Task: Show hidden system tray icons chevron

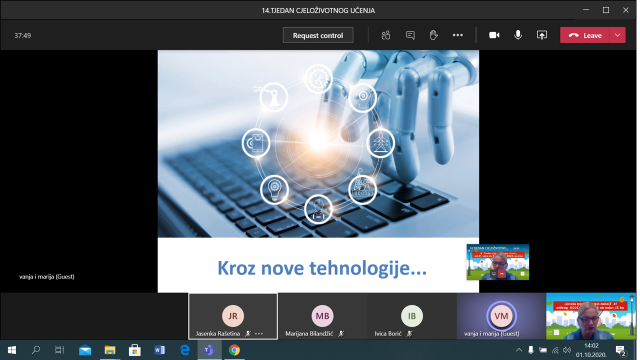Action: click(x=519, y=350)
